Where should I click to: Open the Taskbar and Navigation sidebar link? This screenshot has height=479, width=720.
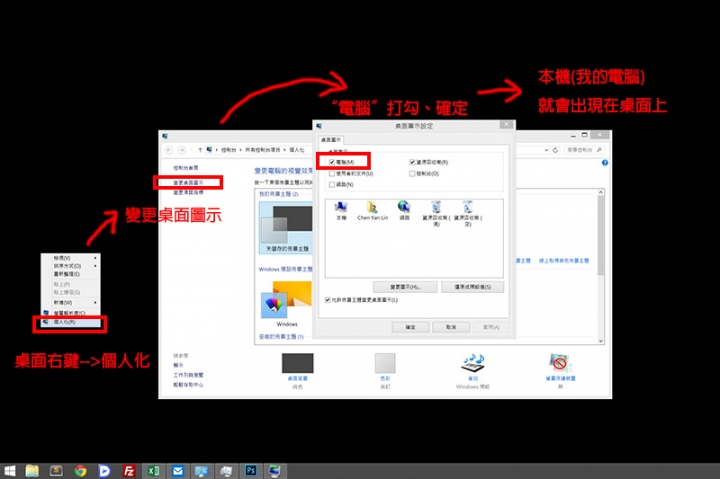[x=188, y=375]
